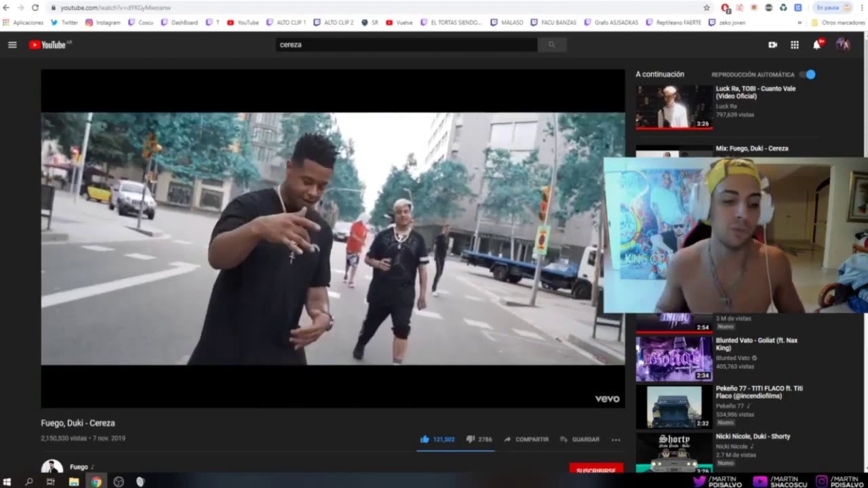This screenshot has width=868, height=488.
Task: Click COMPARTIR to share the video
Action: pyautogui.click(x=526, y=439)
